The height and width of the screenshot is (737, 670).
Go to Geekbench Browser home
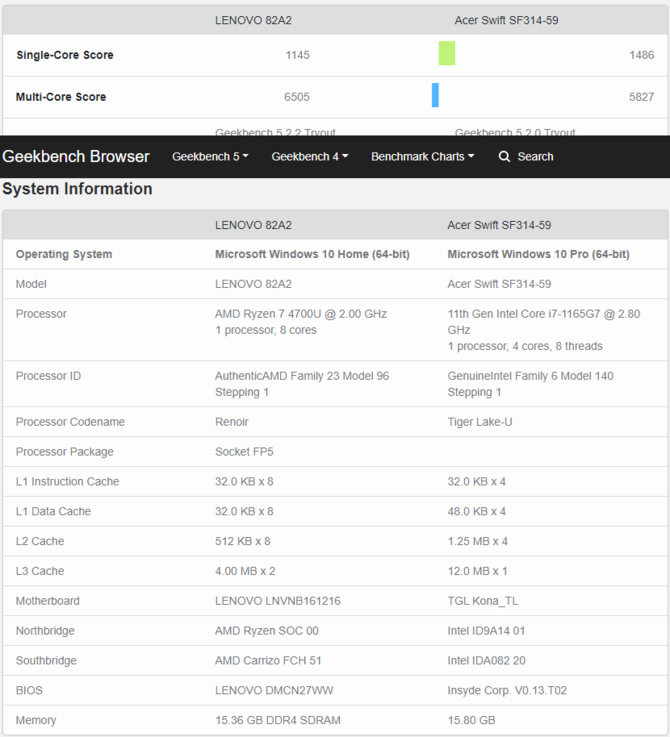click(76, 157)
